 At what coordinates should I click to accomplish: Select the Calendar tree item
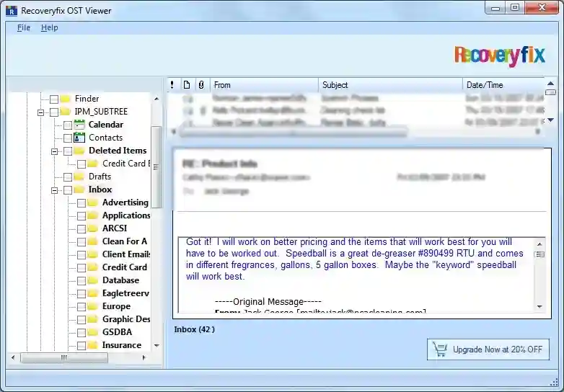(x=106, y=125)
